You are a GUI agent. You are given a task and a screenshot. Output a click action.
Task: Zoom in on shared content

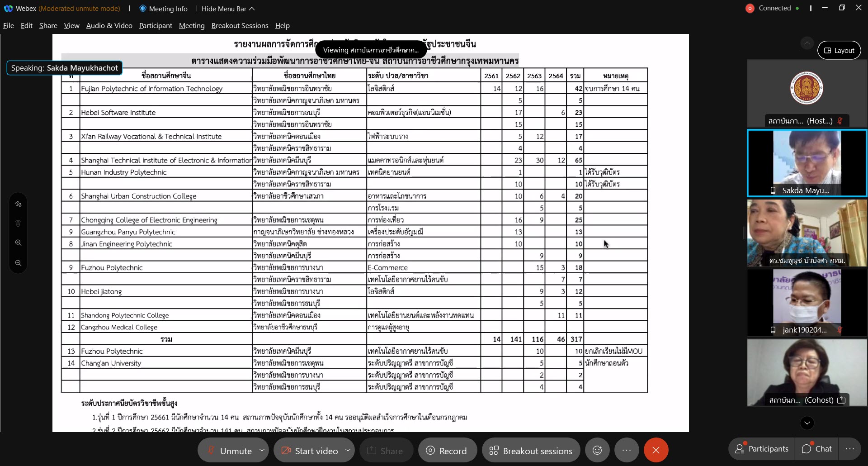point(18,243)
